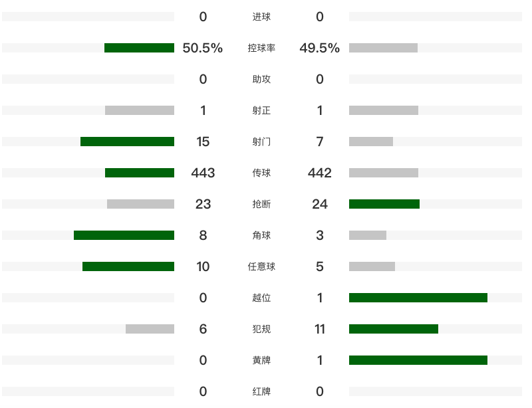
Task: Click the 传球 stat label
Action: (261, 173)
